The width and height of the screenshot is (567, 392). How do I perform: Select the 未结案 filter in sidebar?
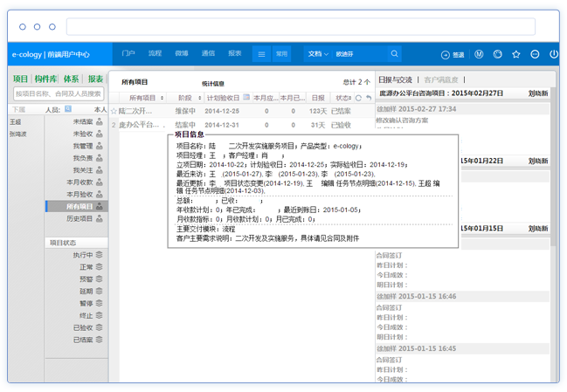point(84,122)
